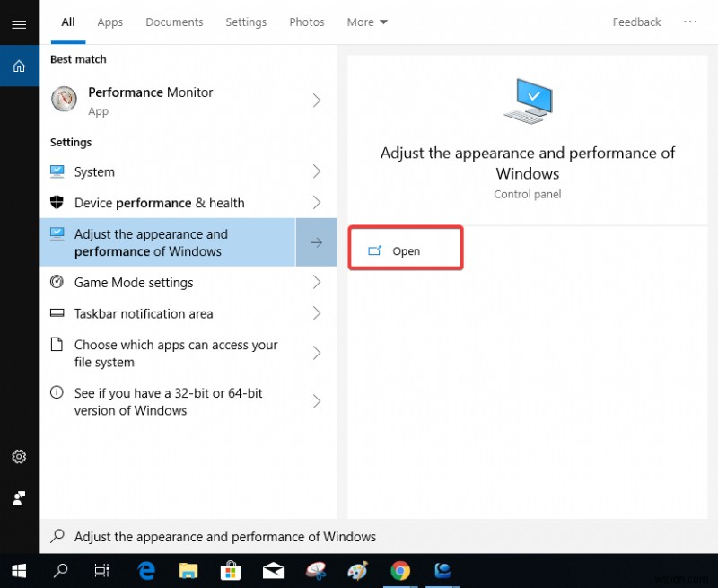
Task: Open the Mail app from the taskbar
Action: click(272, 570)
